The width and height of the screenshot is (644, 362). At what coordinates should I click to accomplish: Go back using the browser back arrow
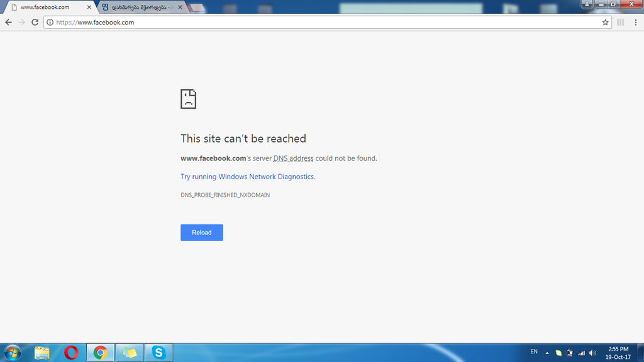[x=9, y=22]
